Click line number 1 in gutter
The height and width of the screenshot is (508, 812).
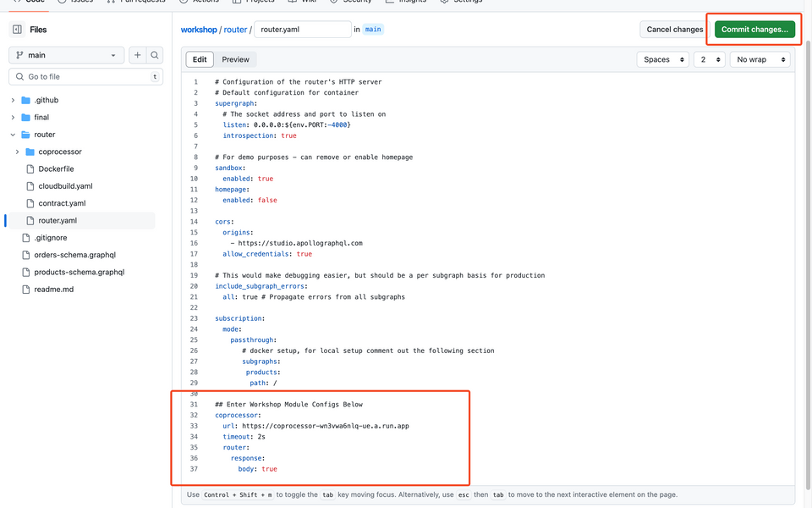point(195,82)
